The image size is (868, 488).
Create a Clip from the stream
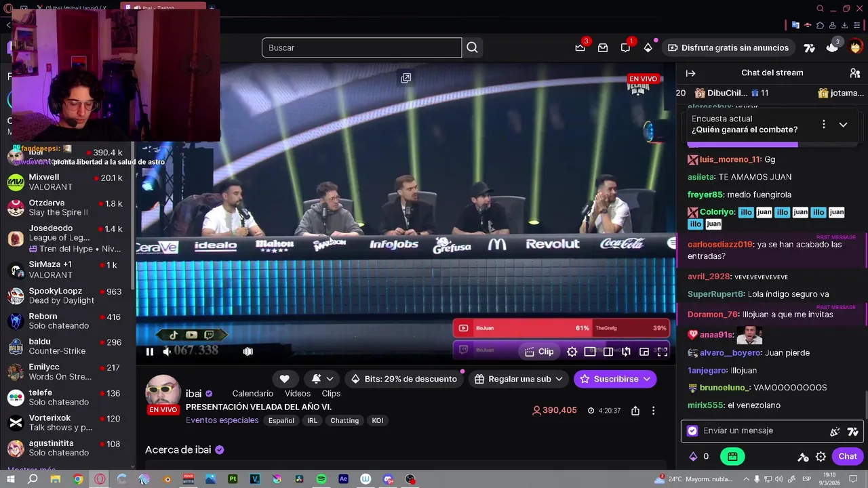pyautogui.click(x=540, y=351)
